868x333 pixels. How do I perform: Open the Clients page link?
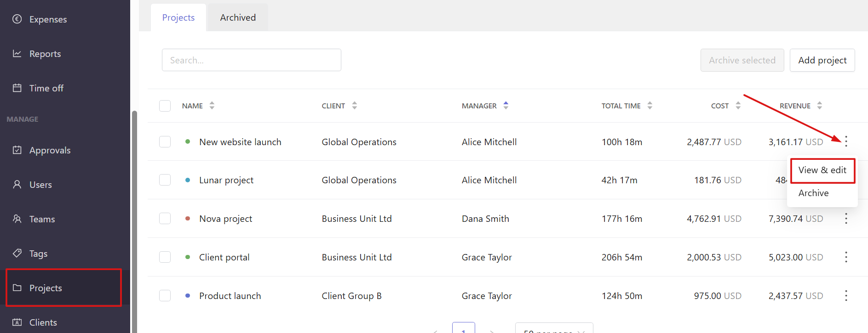(x=43, y=322)
